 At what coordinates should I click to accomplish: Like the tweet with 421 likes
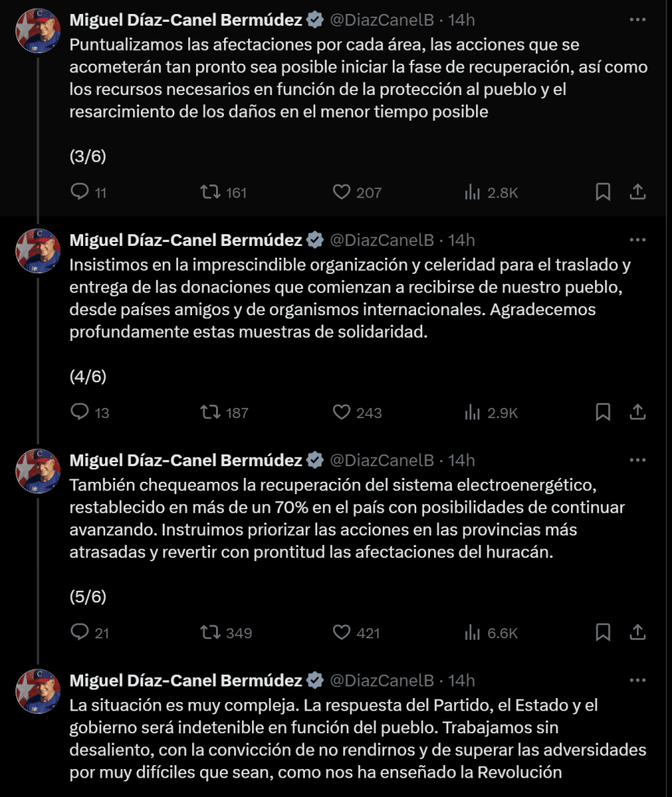click(341, 633)
